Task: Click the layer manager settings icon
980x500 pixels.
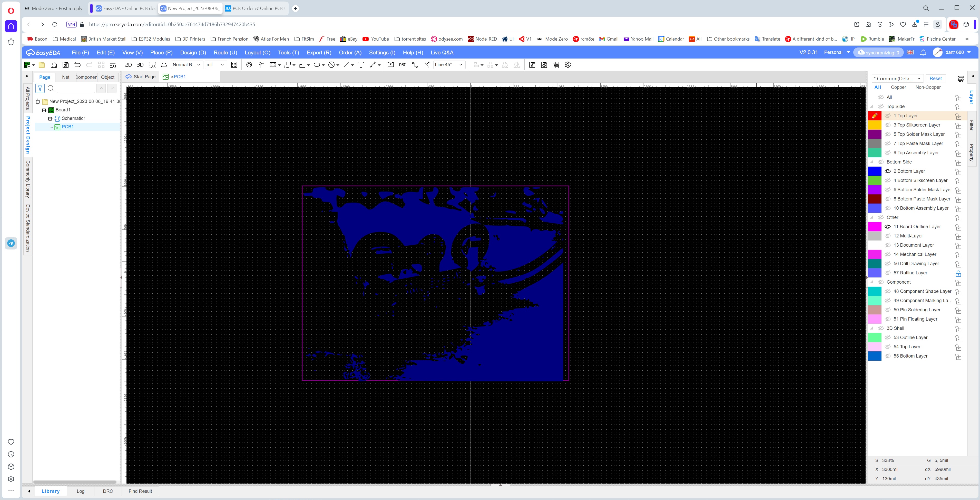Action: (x=961, y=79)
